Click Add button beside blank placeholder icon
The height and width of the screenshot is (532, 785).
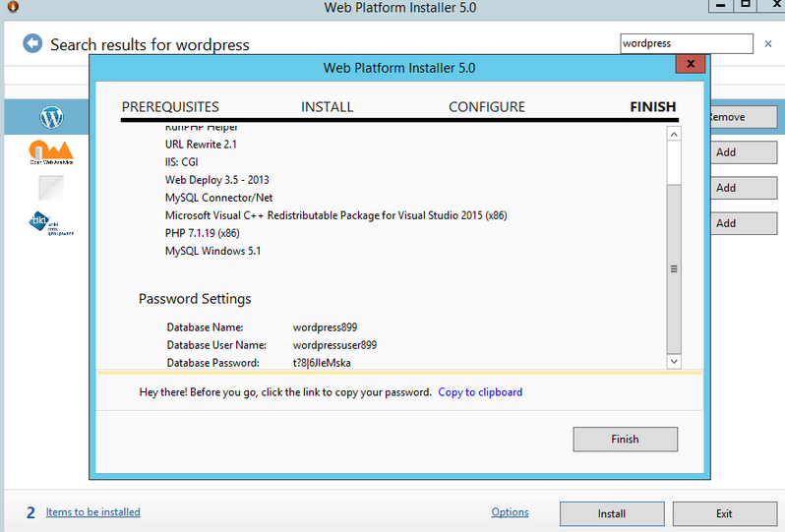[x=744, y=188]
